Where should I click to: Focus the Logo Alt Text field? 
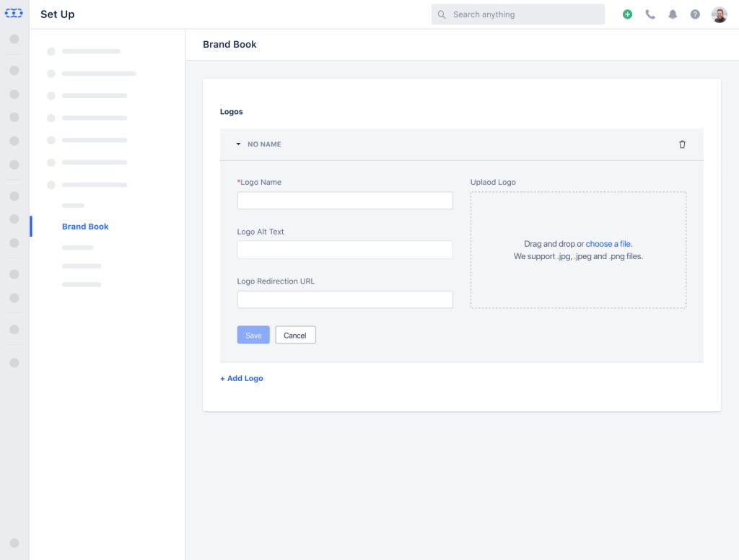[345, 250]
